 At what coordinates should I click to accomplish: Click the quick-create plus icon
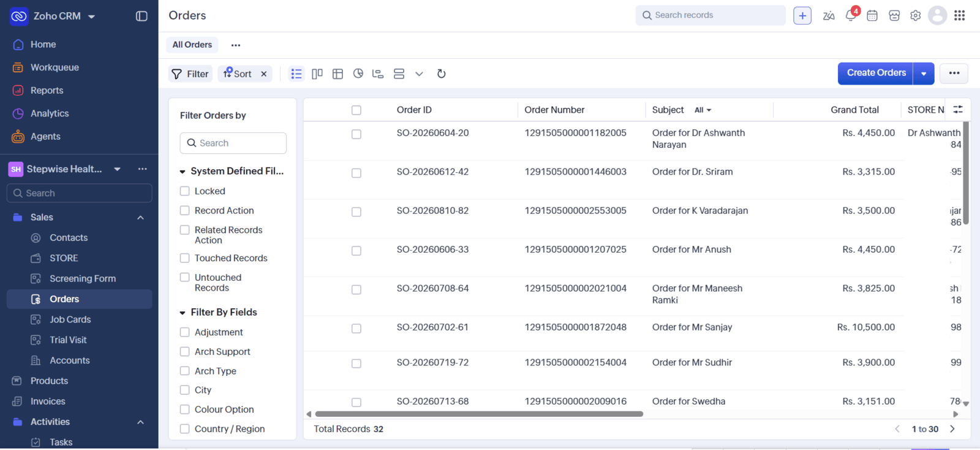pos(802,15)
